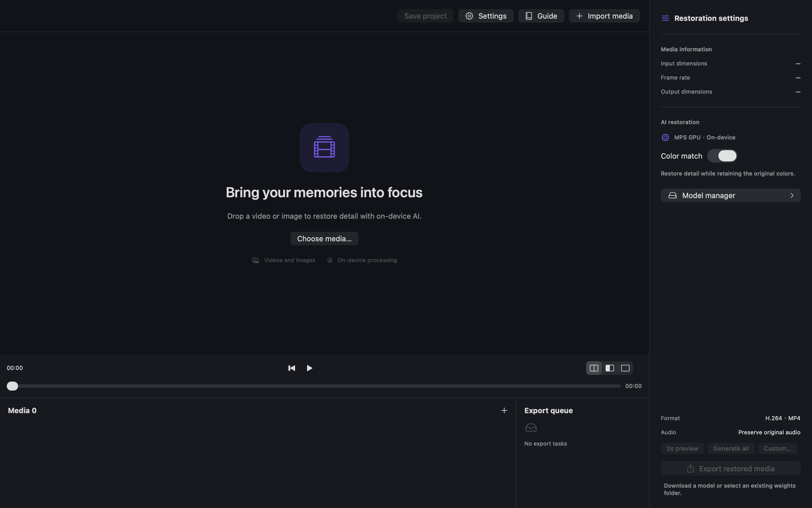Open the Guide
Image resolution: width=812 pixels, height=508 pixels.
(x=541, y=16)
